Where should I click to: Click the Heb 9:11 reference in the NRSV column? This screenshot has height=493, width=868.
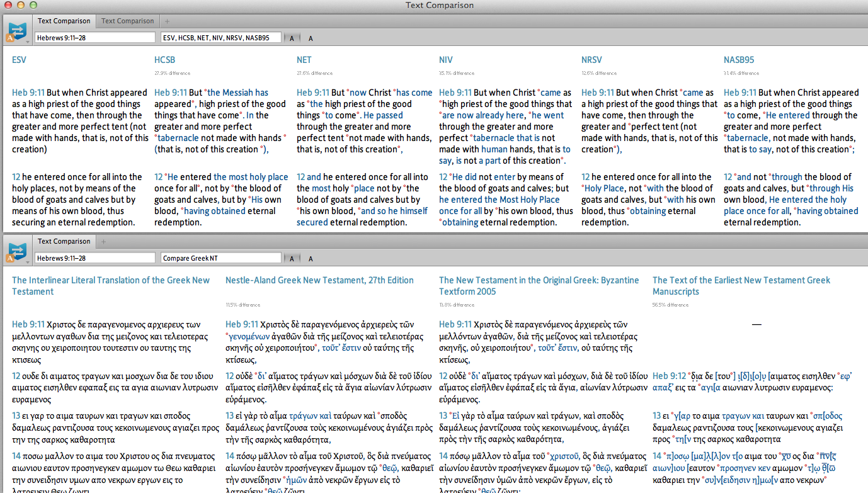[598, 93]
